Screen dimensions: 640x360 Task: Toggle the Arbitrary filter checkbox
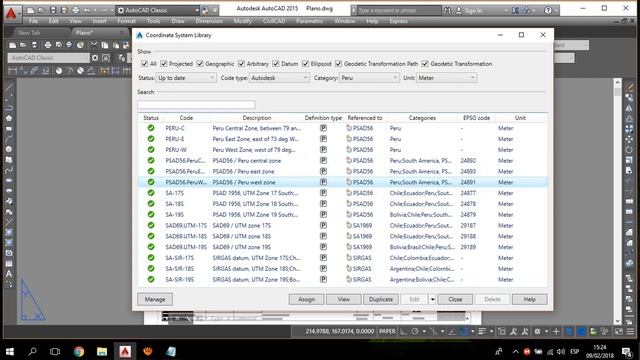[241, 64]
